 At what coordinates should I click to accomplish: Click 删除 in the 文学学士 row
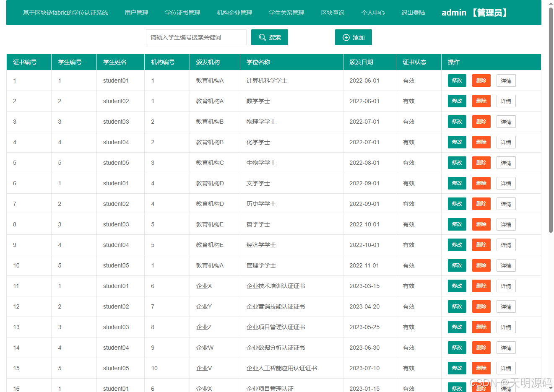481,183
